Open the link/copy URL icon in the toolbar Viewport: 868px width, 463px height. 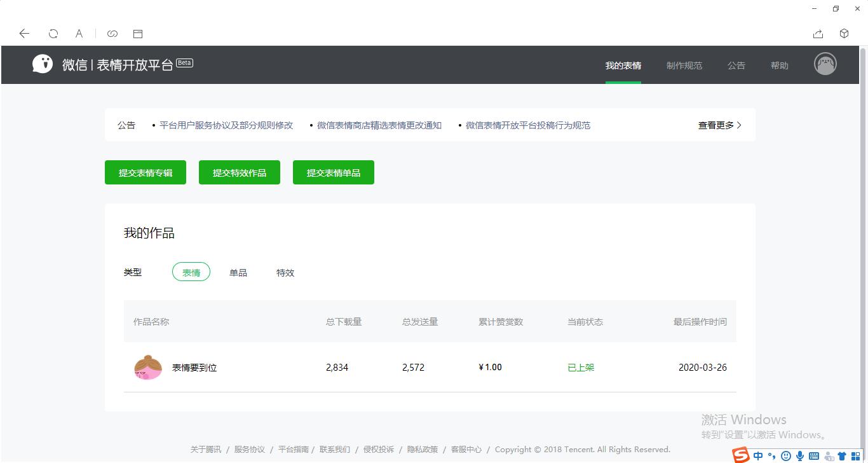[x=112, y=34]
